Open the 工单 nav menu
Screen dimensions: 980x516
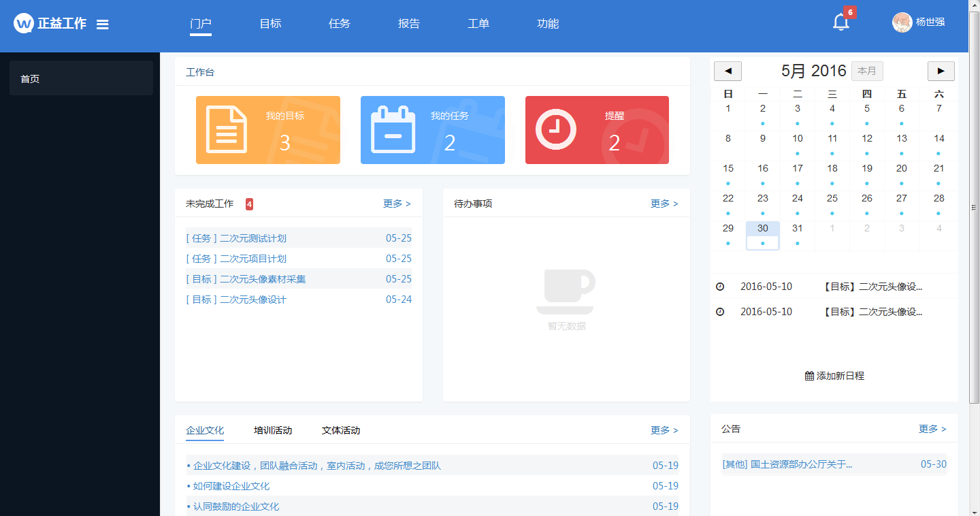point(478,24)
